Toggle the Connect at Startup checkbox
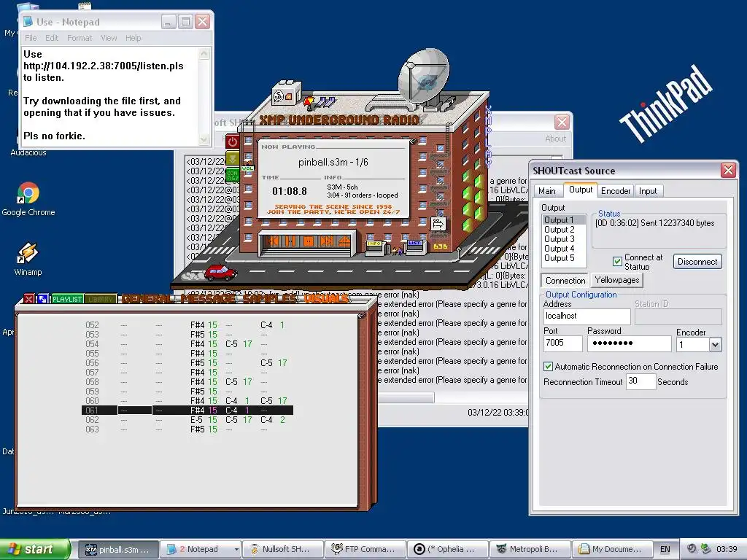Image resolution: width=747 pixels, height=560 pixels. point(617,261)
